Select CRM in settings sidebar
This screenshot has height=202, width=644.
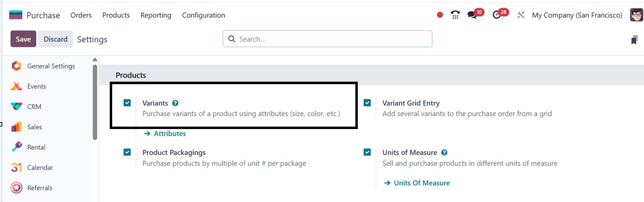click(34, 106)
